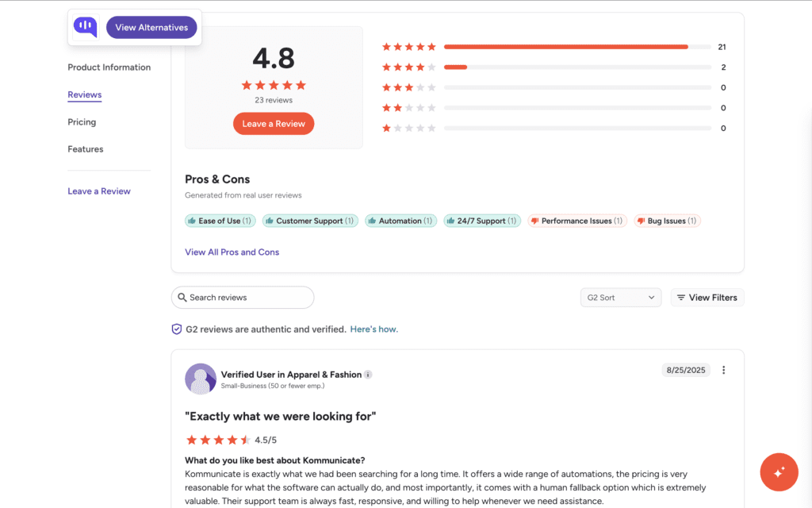Open the G2 Sort dropdown

pos(621,297)
